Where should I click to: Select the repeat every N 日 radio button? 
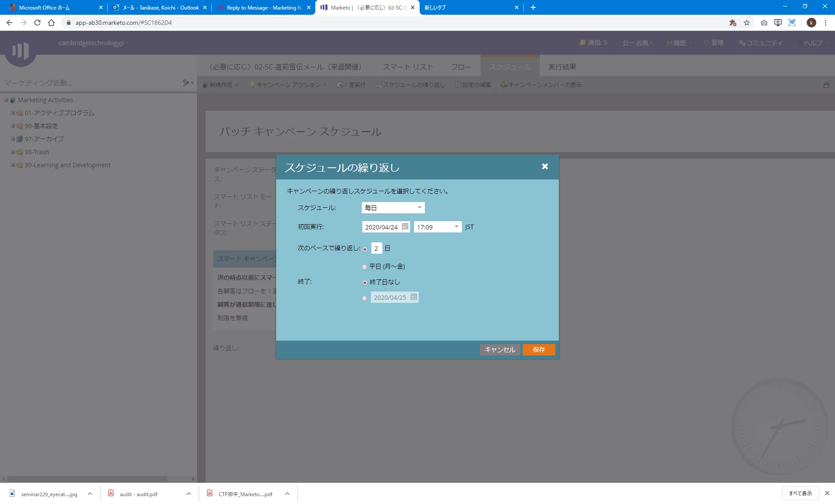[x=365, y=249]
